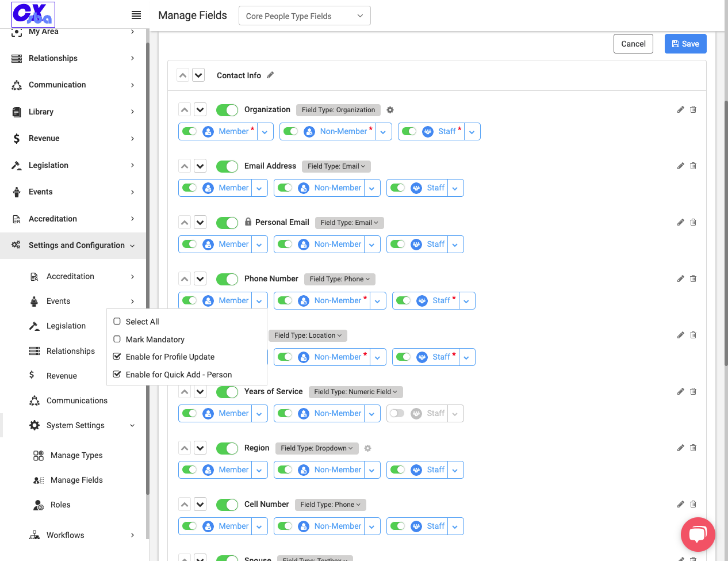Toggle Non-Member switch for Region
Screen dimensions: 728x561
[x=285, y=470]
